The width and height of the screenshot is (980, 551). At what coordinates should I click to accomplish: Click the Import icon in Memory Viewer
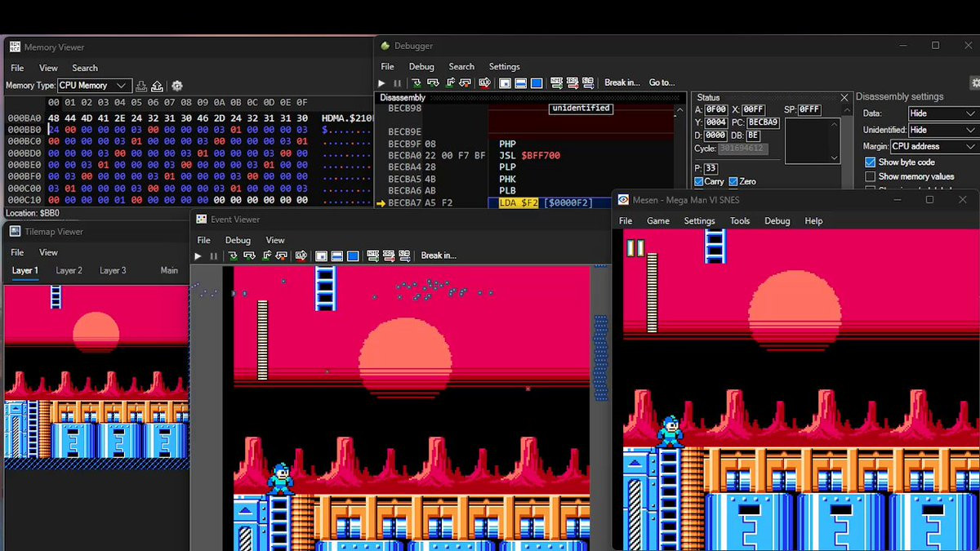click(141, 86)
